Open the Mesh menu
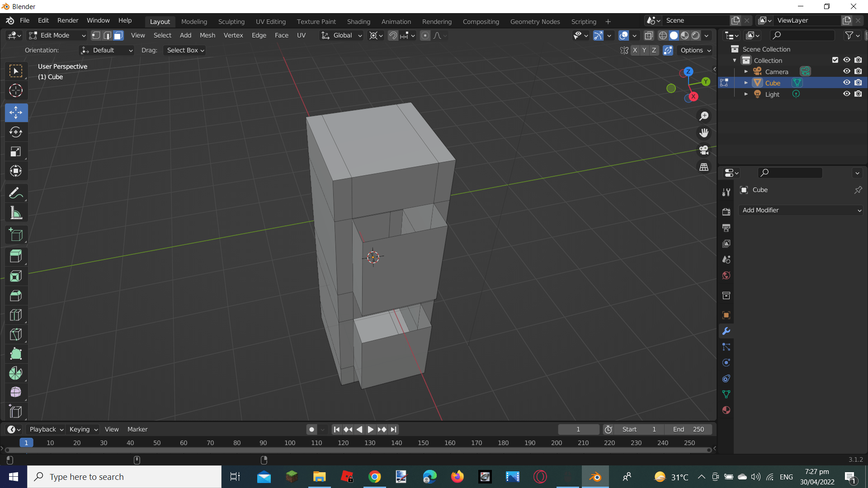This screenshot has width=868, height=488. point(207,35)
